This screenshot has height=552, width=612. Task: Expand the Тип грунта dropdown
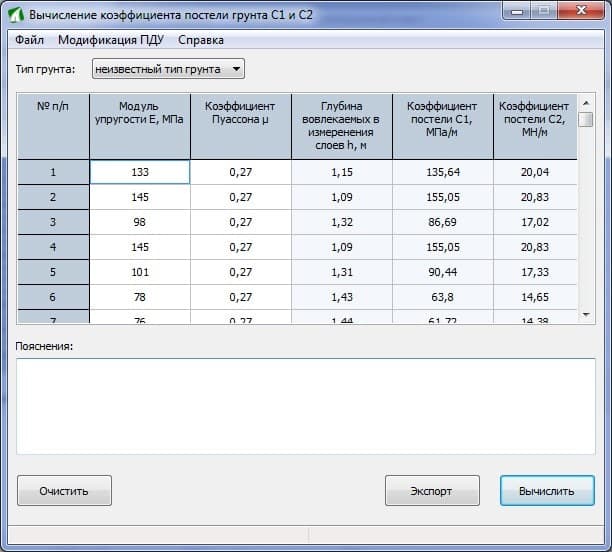(x=168, y=69)
